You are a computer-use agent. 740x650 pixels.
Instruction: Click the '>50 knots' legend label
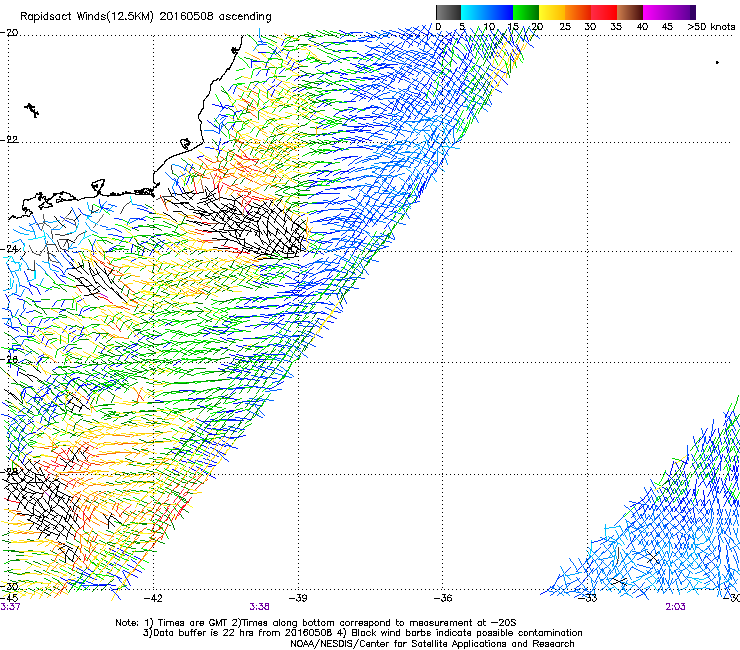[711, 27]
